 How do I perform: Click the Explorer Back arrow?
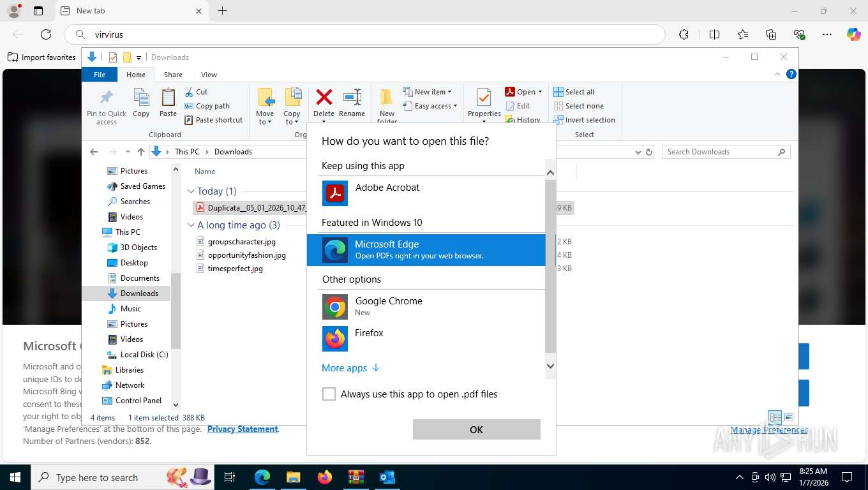pos(94,152)
